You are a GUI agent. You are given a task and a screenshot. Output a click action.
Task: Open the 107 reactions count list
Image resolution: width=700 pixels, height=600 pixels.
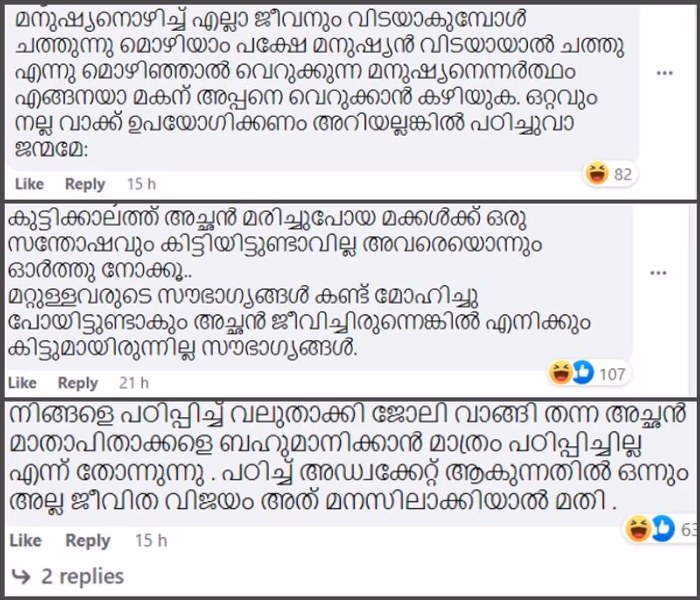[x=612, y=374]
